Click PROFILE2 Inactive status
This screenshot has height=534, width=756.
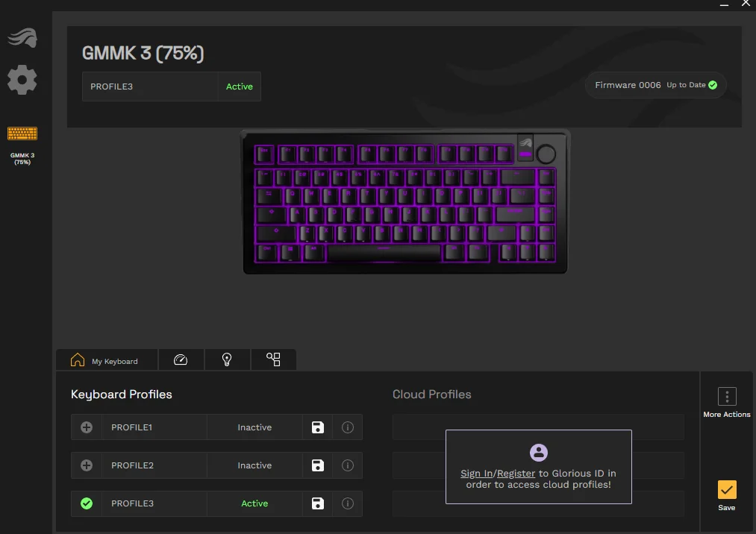tap(254, 465)
